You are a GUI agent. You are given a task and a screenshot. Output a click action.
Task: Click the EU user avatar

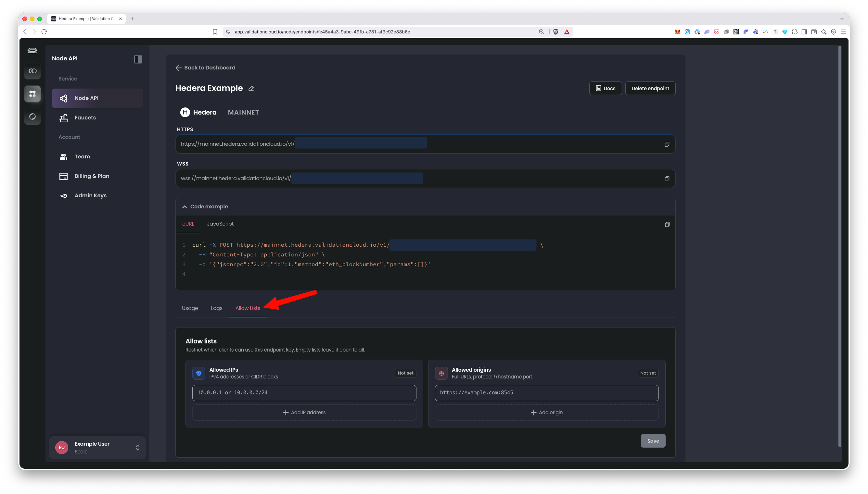click(x=61, y=448)
